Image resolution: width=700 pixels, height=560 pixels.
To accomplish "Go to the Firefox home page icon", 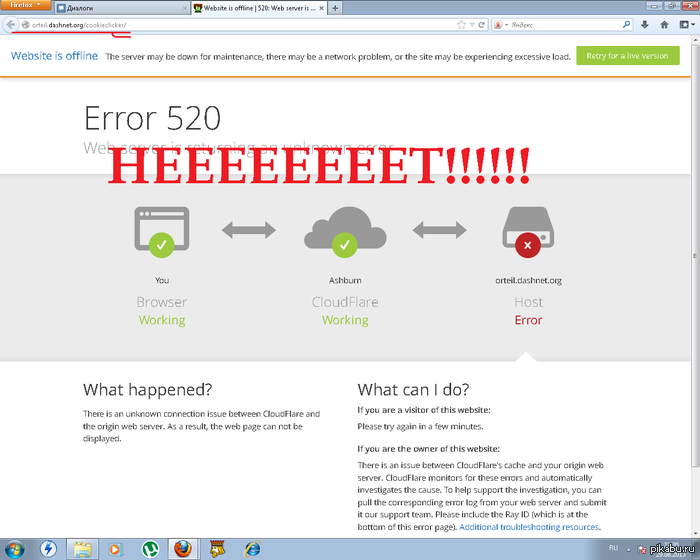I will coord(663,24).
